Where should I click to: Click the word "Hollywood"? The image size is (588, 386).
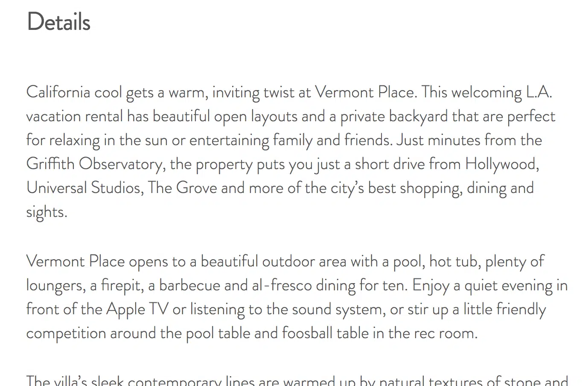(501, 164)
